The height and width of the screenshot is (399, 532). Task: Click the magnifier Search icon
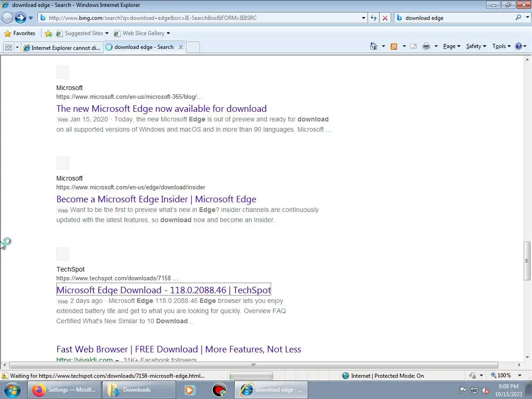518,17
